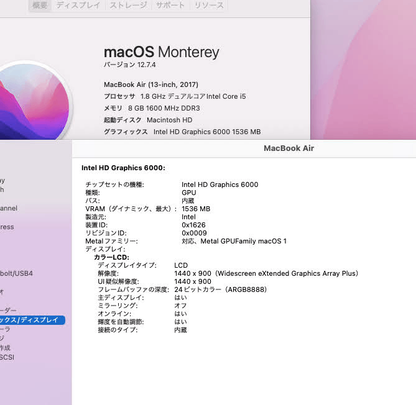Click the 起動ディスク Macintosh HD line
Screen dimensions: 416x405
point(148,120)
